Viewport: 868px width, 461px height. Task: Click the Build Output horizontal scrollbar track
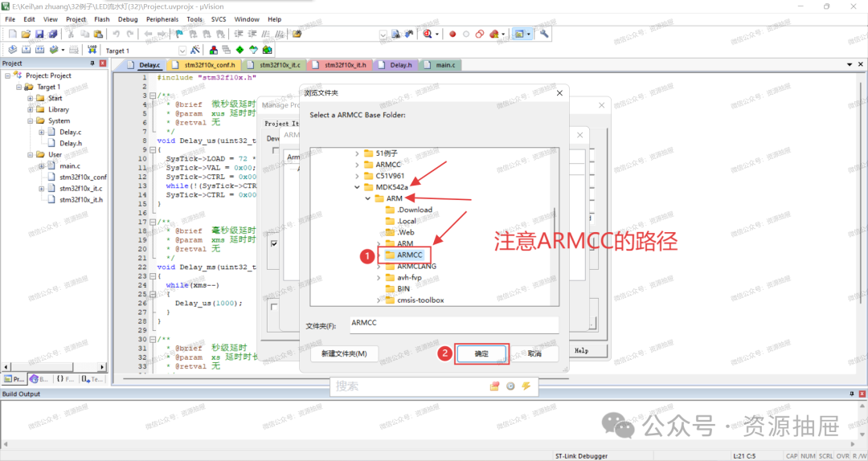(429, 444)
